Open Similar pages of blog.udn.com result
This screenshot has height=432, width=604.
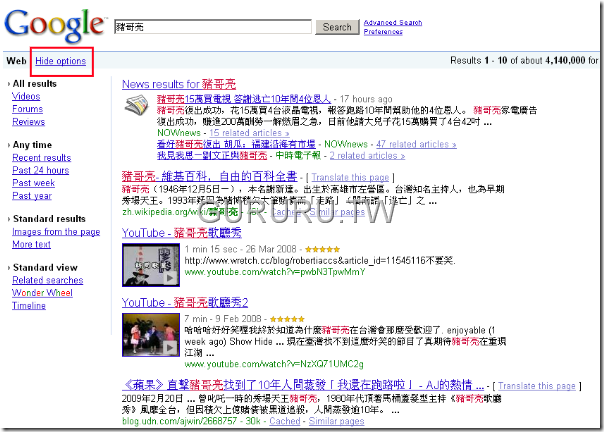[336, 421]
